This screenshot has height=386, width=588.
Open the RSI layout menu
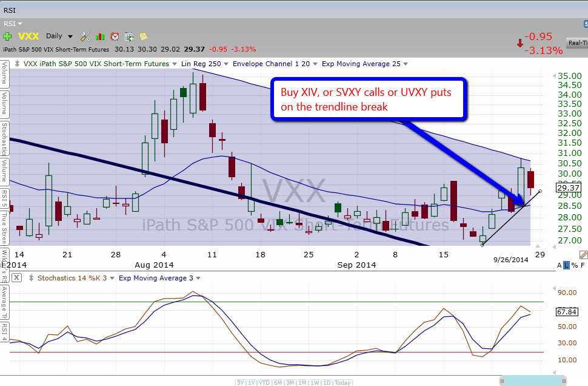point(13,24)
